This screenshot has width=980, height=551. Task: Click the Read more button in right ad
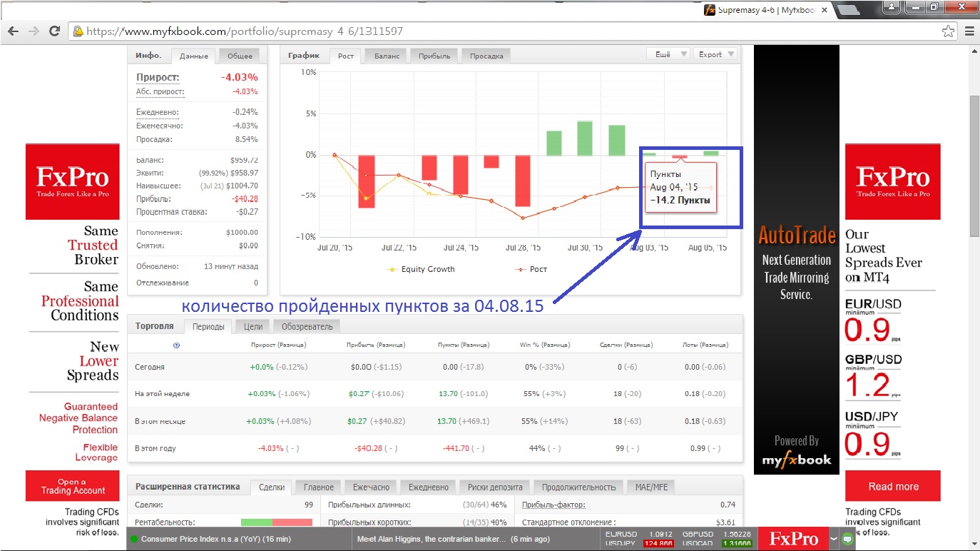(x=893, y=486)
